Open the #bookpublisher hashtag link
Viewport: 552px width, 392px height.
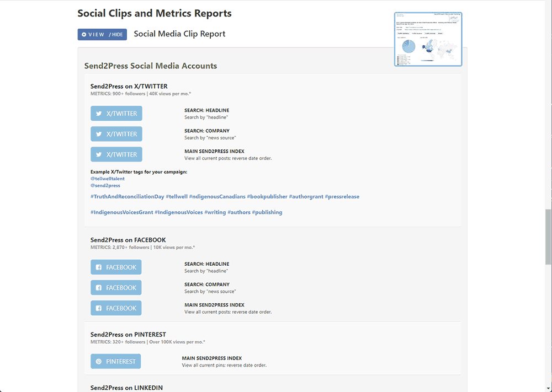pos(267,197)
